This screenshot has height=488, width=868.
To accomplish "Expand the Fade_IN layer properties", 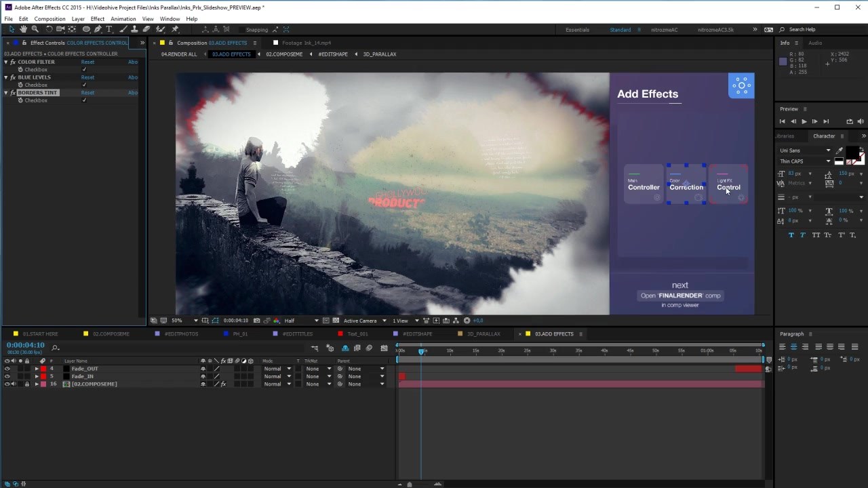I will pos(37,376).
